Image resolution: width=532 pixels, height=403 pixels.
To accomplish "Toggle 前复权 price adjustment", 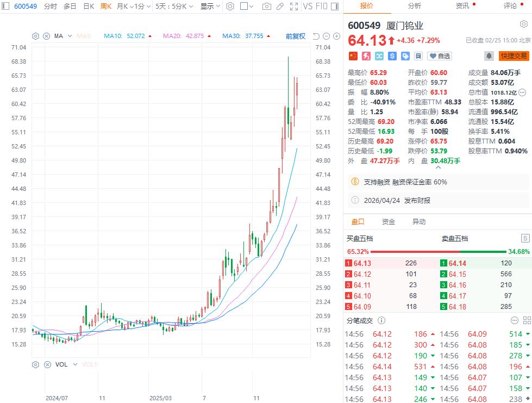I will [x=296, y=36].
